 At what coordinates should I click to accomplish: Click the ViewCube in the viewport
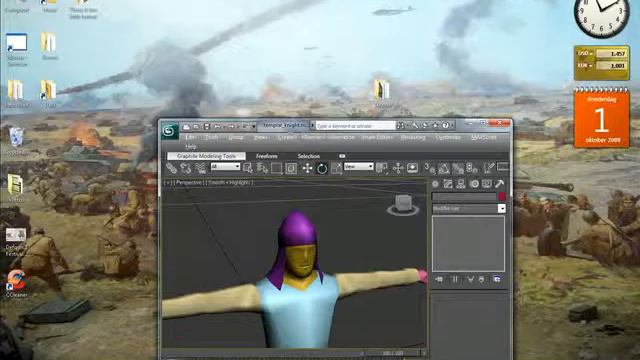pyautogui.click(x=403, y=204)
